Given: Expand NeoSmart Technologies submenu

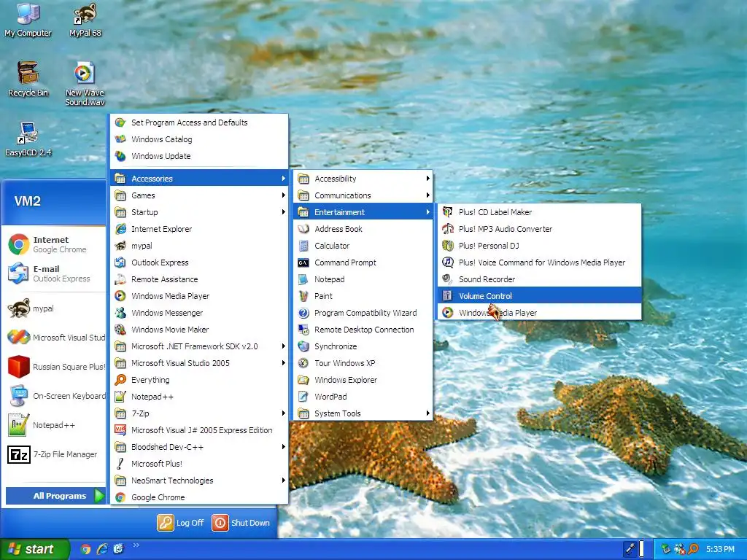Looking at the screenshot, I should (199, 481).
